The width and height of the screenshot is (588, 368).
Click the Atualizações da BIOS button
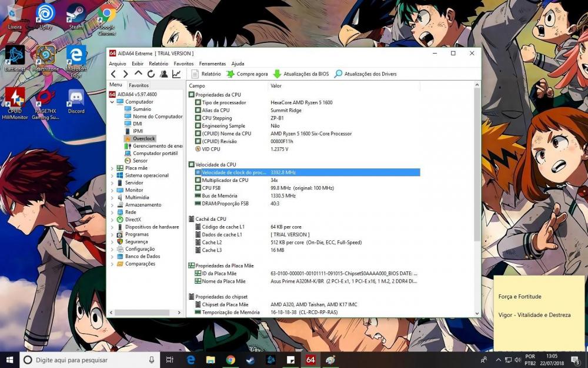pyautogui.click(x=301, y=74)
